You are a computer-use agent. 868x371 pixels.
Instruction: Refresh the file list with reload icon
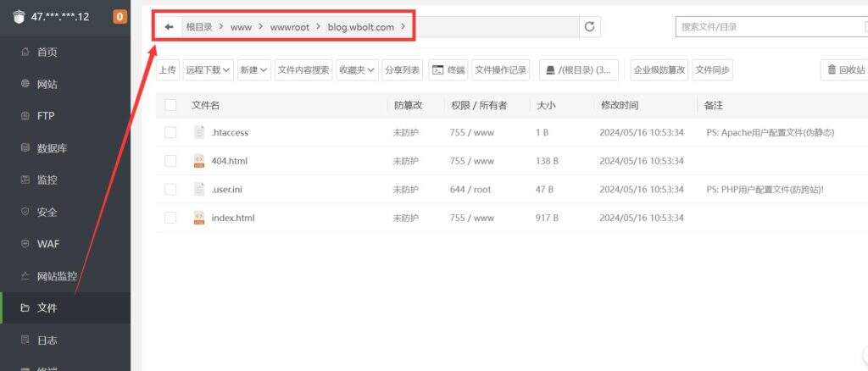(x=590, y=26)
